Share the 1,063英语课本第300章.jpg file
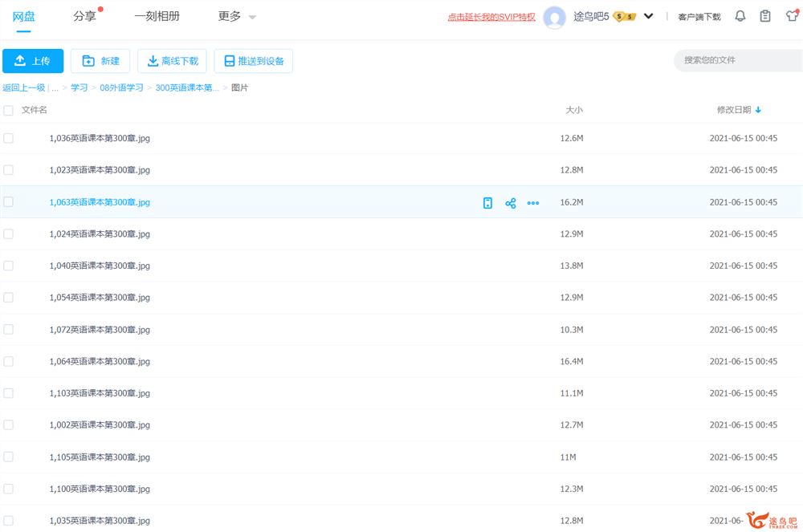The width and height of the screenshot is (803, 532). tap(510, 203)
